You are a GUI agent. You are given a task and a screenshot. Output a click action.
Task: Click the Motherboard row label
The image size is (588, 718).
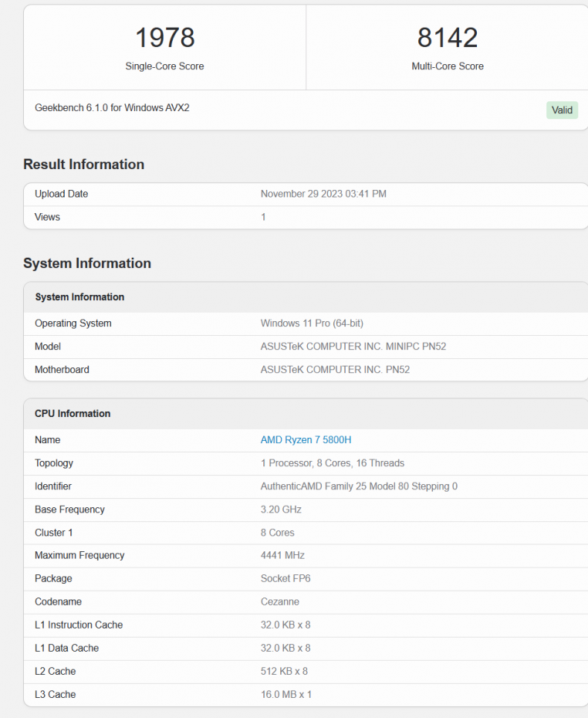(x=62, y=370)
